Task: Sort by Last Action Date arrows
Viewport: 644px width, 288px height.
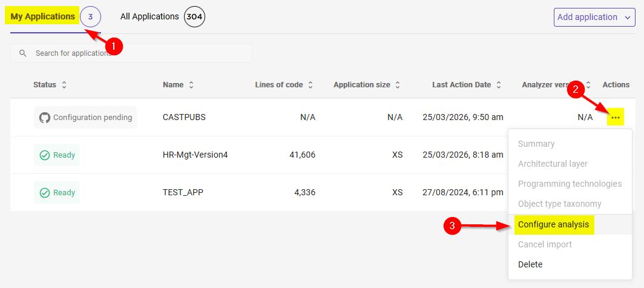Action: pyautogui.click(x=499, y=85)
